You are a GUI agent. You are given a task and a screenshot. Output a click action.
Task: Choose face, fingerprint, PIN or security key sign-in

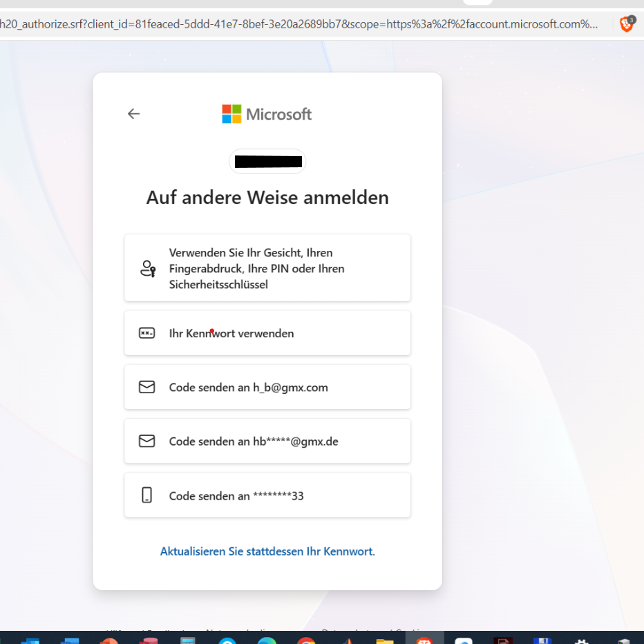pos(267,268)
